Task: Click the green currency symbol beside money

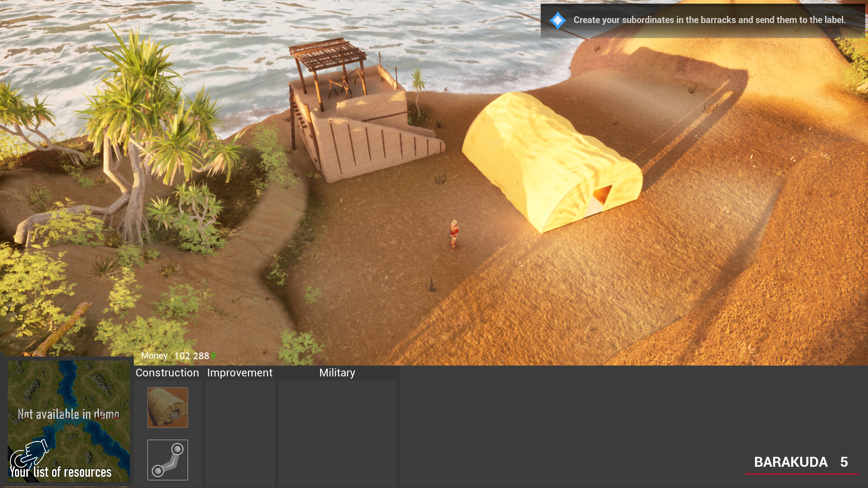Action: pyautogui.click(x=213, y=356)
